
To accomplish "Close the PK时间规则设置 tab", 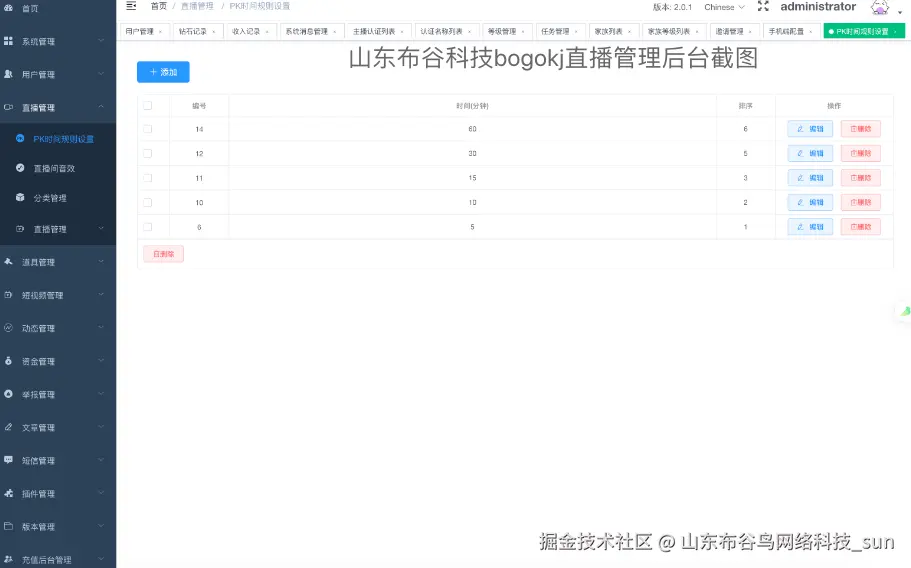I will click(895, 31).
